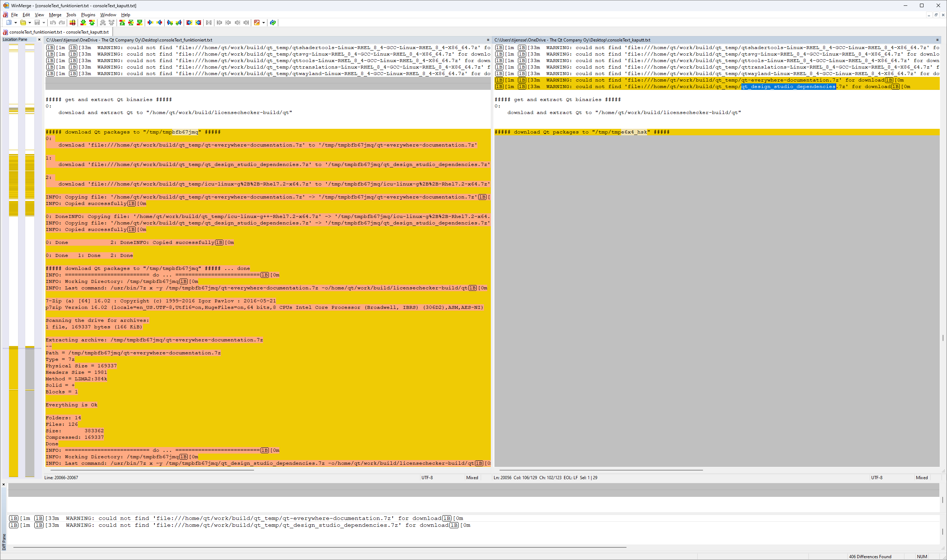The image size is (947, 560).
Task: Click left pane horizontal scrollbar
Action: click(x=152, y=471)
